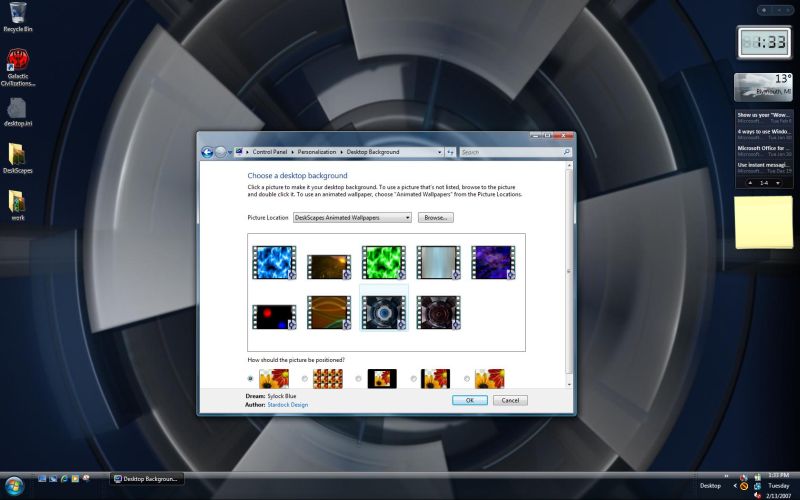Image resolution: width=800 pixels, height=500 pixels.
Task: Open the Stardock Design author link
Action: (288, 405)
